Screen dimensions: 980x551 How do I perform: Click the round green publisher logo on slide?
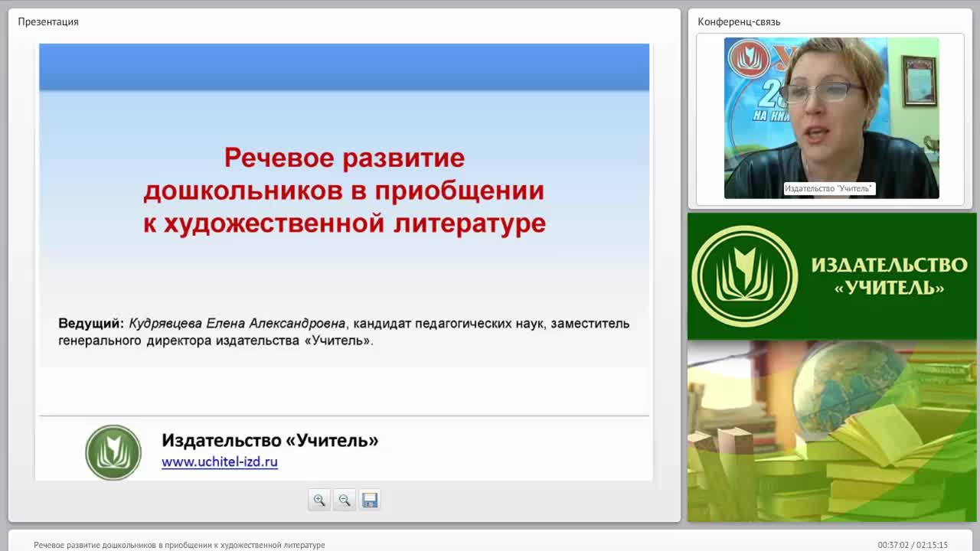[x=113, y=452]
